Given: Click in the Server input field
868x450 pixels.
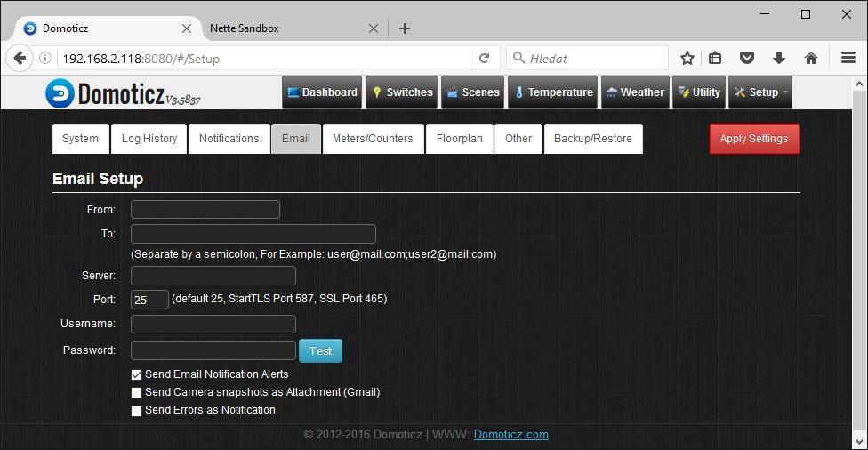Looking at the screenshot, I should tap(213, 276).
